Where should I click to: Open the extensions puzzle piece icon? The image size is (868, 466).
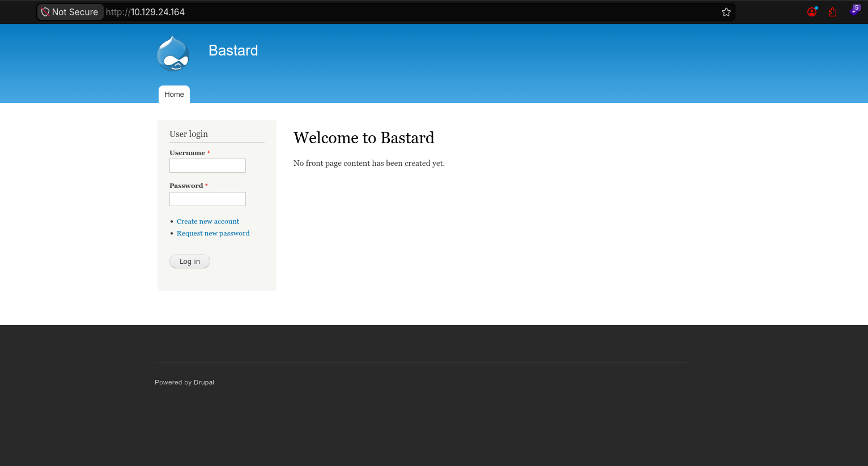(832, 12)
